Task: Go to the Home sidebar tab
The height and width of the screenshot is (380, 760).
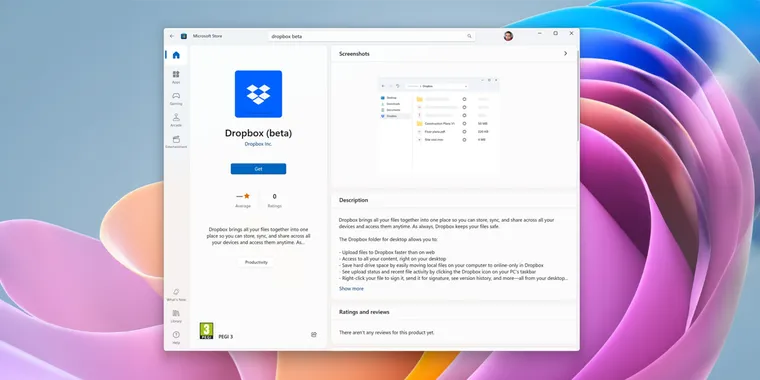Action: point(176,55)
